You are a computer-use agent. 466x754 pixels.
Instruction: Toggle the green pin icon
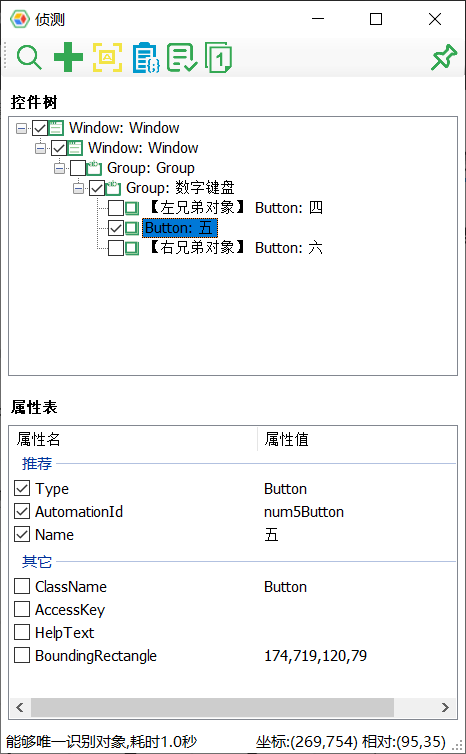click(x=443, y=57)
